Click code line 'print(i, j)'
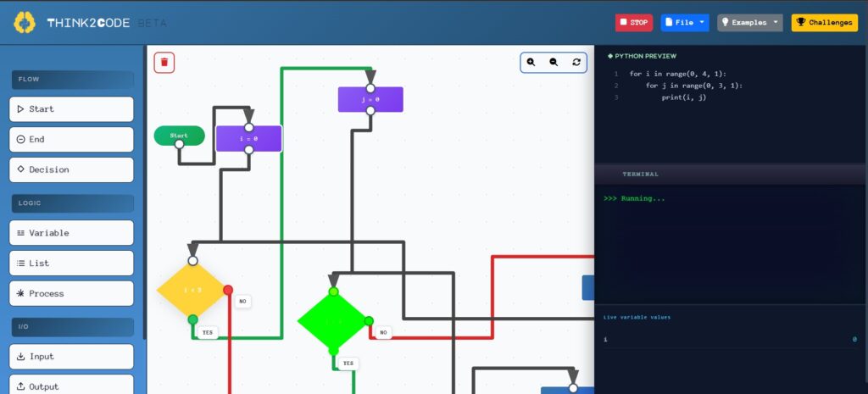868x394 pixels. point(684,97)
